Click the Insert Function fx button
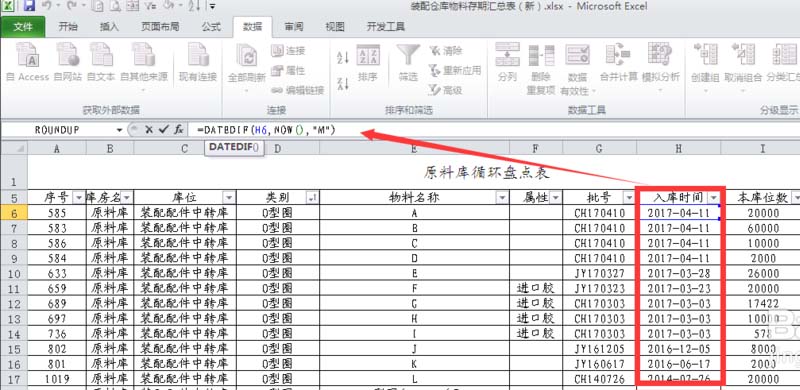Image resolution: width=800 pixels, height=390 pixels. coord(179,130)
